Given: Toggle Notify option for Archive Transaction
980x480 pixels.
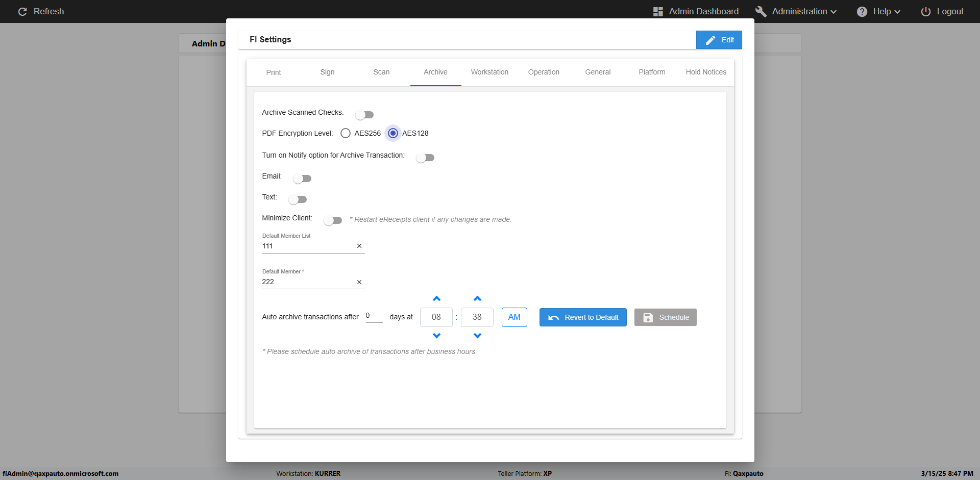Looking at the screenshot, I should tap(425, 158).
